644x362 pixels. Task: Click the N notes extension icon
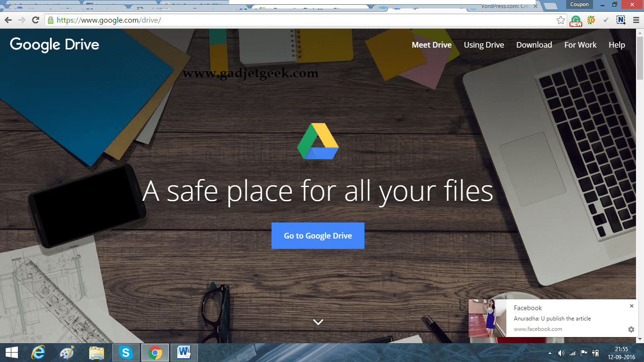coord(621,20)
